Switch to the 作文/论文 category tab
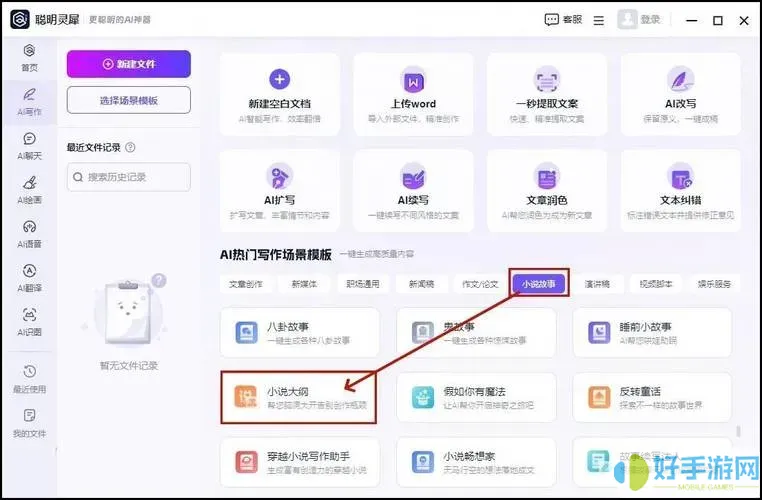 point(480,284)
